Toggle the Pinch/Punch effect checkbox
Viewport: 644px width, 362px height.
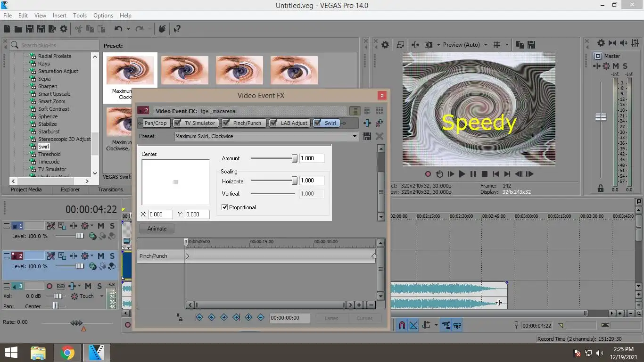[x=226, y=123]
